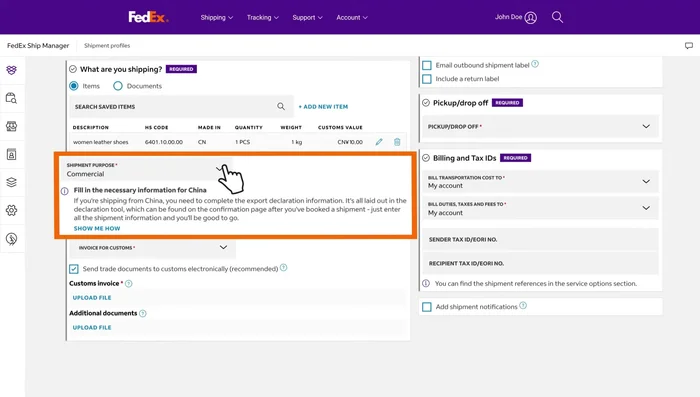Image resolution: width=700 pixels, height=397 pixels.
Task: Click info icon beside shipment references note
Action: pos(426,284)
